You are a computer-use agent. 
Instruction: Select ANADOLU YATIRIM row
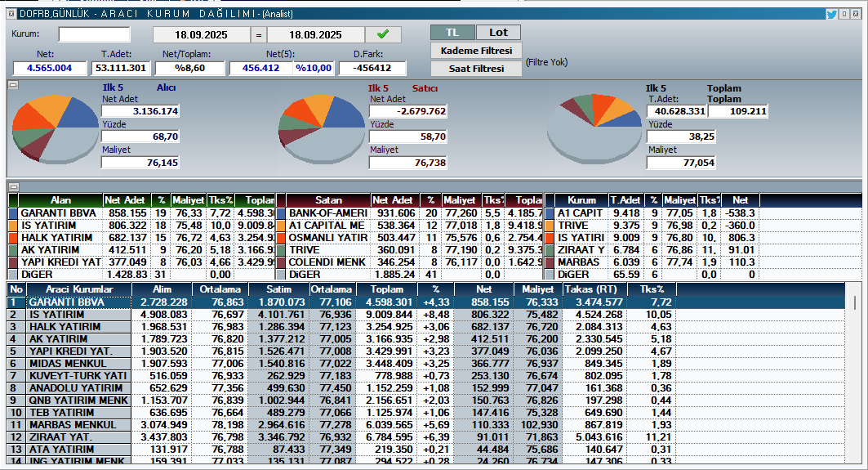425,388
